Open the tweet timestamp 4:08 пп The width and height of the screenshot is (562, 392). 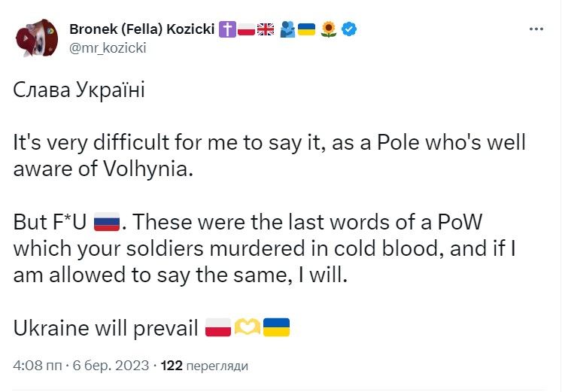[x=38, y=366]
